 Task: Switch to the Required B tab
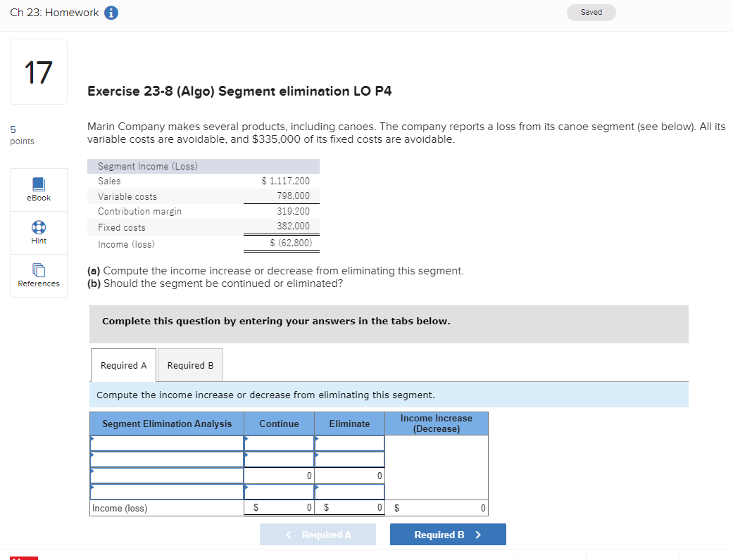(x=189, y=364)
